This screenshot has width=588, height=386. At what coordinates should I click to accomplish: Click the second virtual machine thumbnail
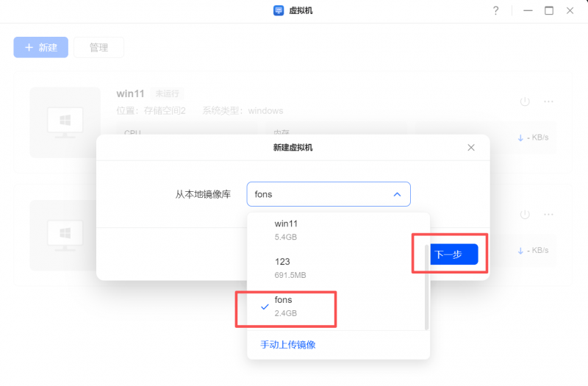65,235
